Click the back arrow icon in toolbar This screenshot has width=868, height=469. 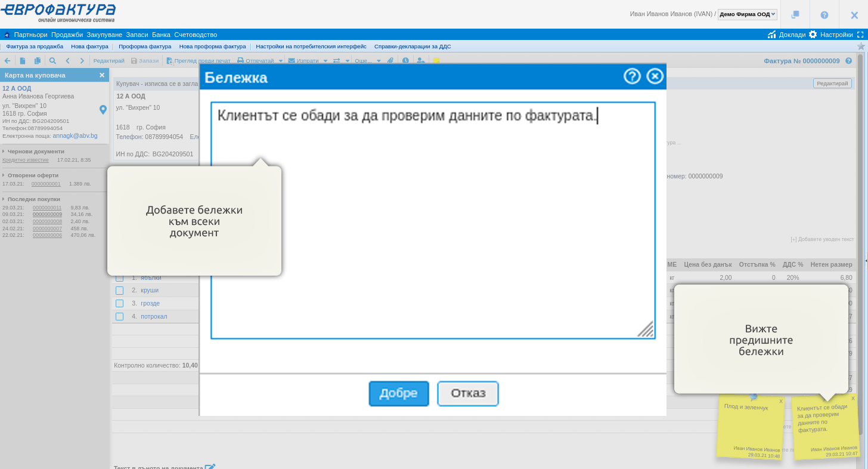tap(7, 61)
